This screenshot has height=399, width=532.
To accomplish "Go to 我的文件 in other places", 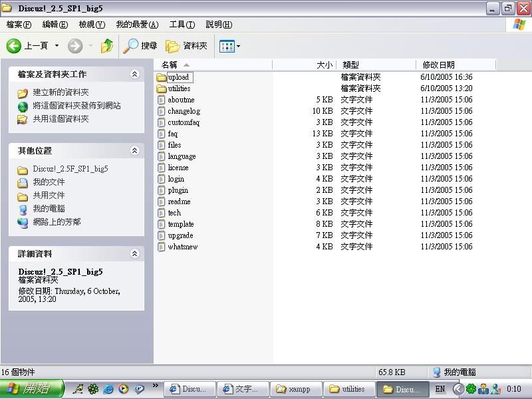I will [49, 182].
